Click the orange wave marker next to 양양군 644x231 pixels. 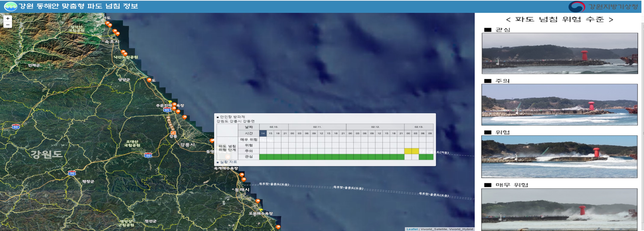click(x=149, y=80)
